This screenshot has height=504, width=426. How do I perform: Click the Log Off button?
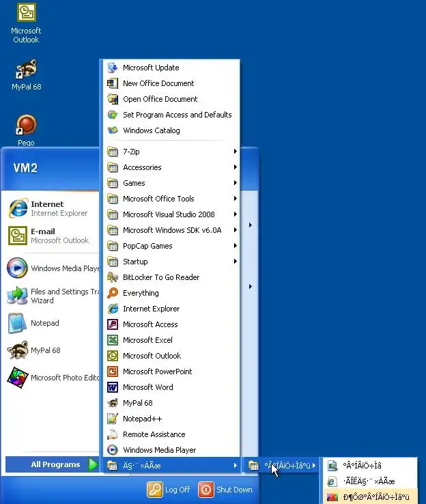[x=169, y=490]
